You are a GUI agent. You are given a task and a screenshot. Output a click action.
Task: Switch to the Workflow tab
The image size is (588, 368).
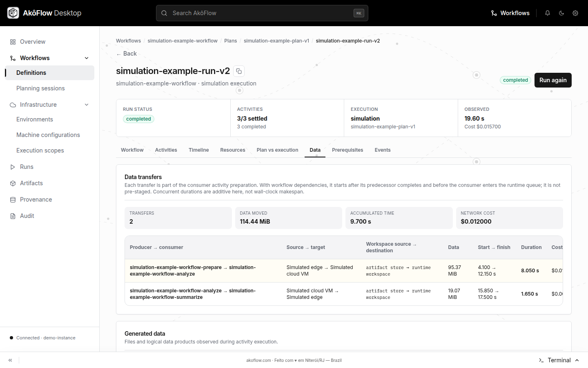132,150
